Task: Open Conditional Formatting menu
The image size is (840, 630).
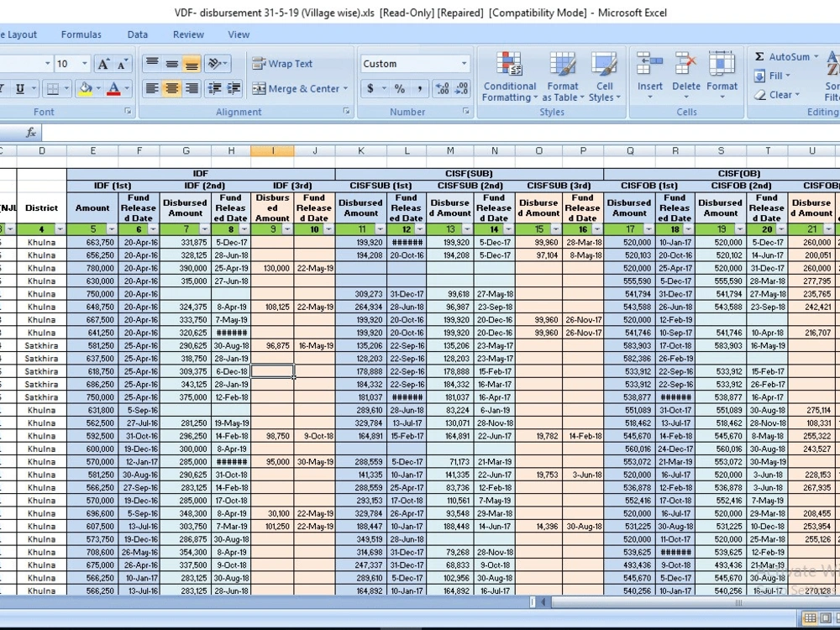Action: [x=510, y=76]
